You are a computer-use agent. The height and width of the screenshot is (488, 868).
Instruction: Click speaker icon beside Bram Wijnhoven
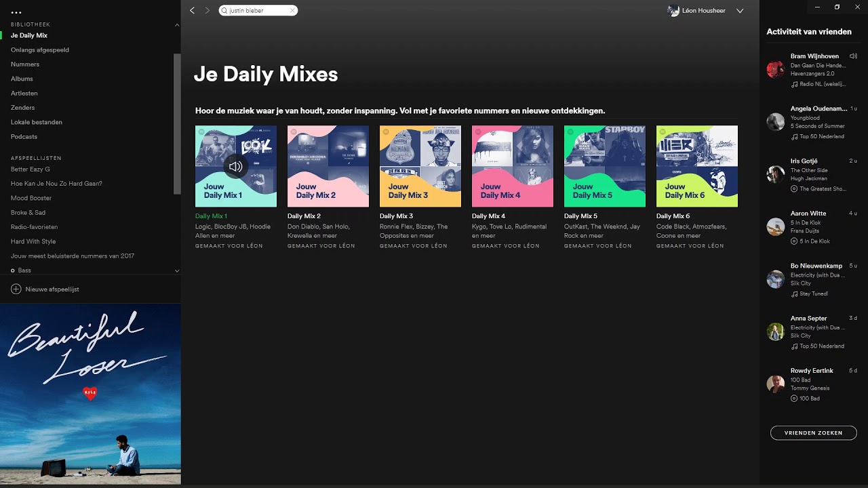(853, 56)
